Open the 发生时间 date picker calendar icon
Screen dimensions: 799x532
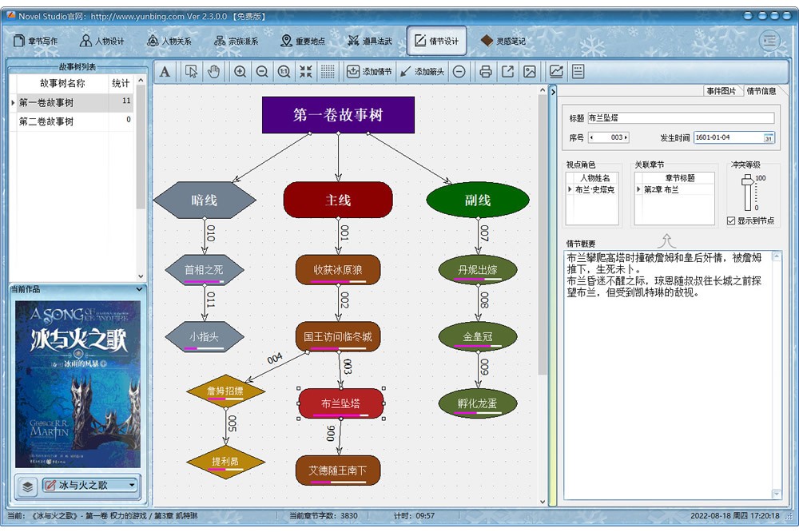click(x=768, y=138)
